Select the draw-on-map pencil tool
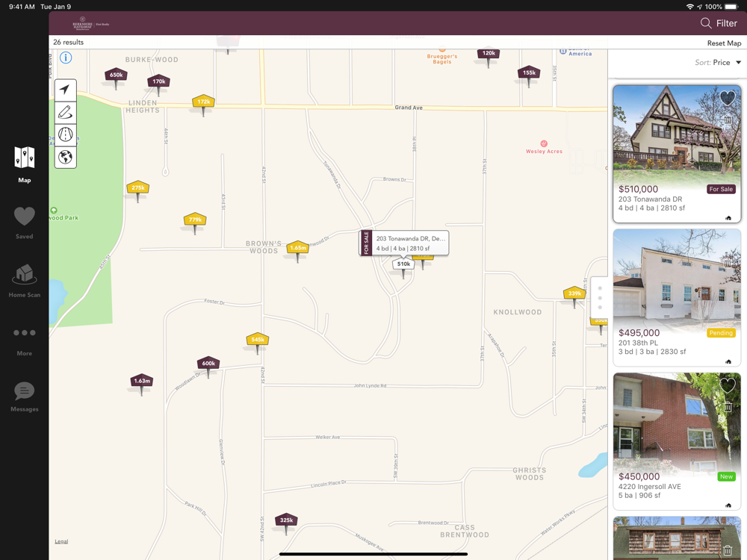The height and width of the screenshot is (560, 747). (65, 113)
